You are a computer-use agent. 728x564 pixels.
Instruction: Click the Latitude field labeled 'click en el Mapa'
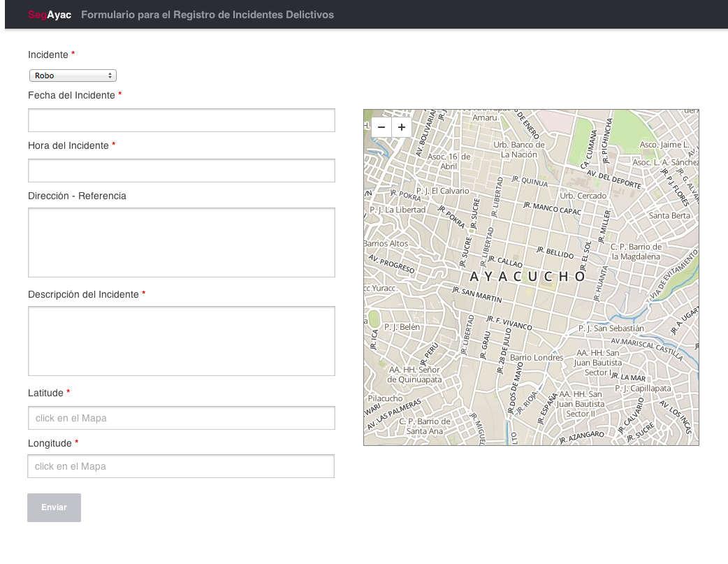click(181, 417)
